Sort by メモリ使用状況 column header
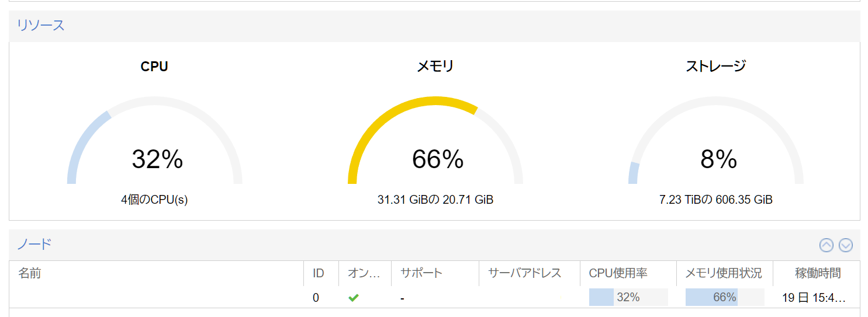 (x=723, y=273)
